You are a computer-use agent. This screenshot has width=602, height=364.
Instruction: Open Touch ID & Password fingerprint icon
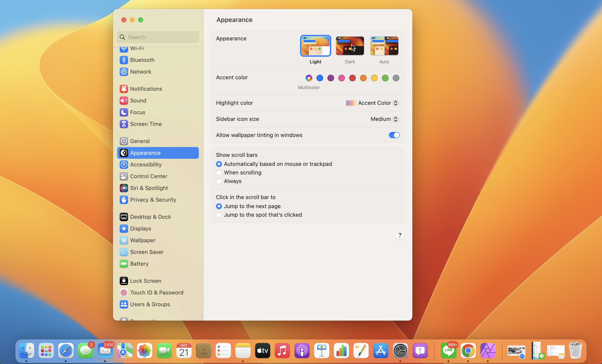coord(124,293)
